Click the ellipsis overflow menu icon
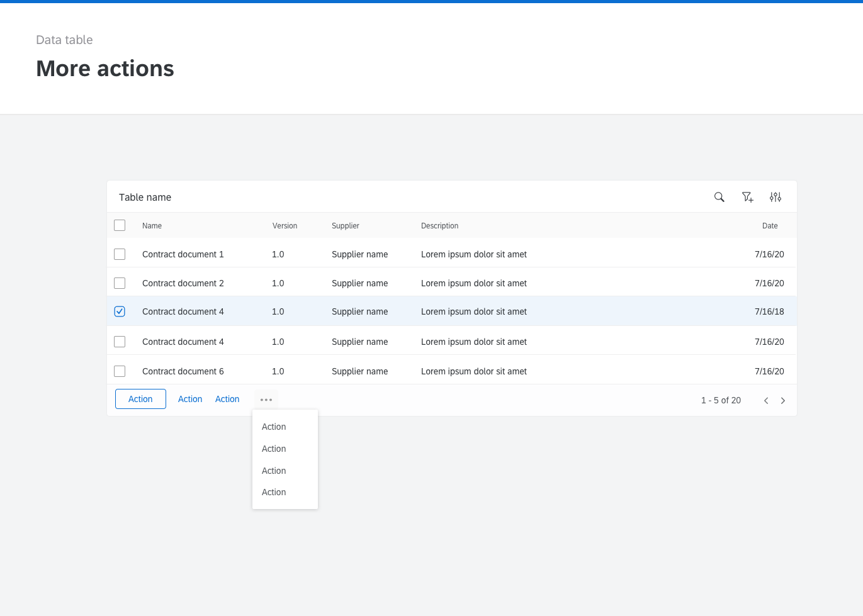This screenshot has width=863, height=616. (x=266, y=399)
